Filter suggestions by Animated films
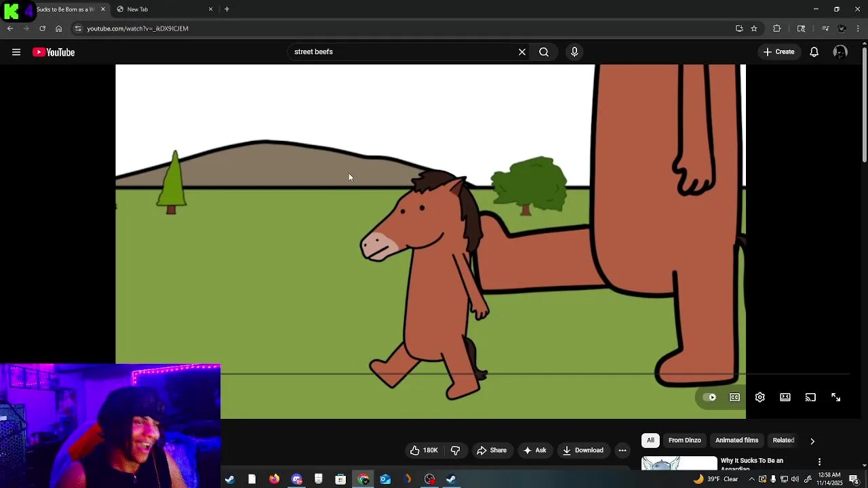This screenshot has height=488, width=868. click(737, 441)
